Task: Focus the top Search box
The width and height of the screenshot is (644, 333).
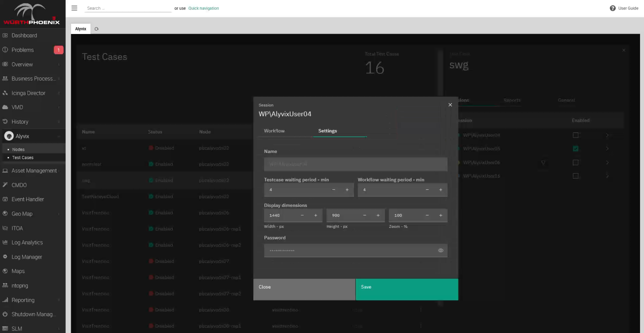Action: pos(128,8)
